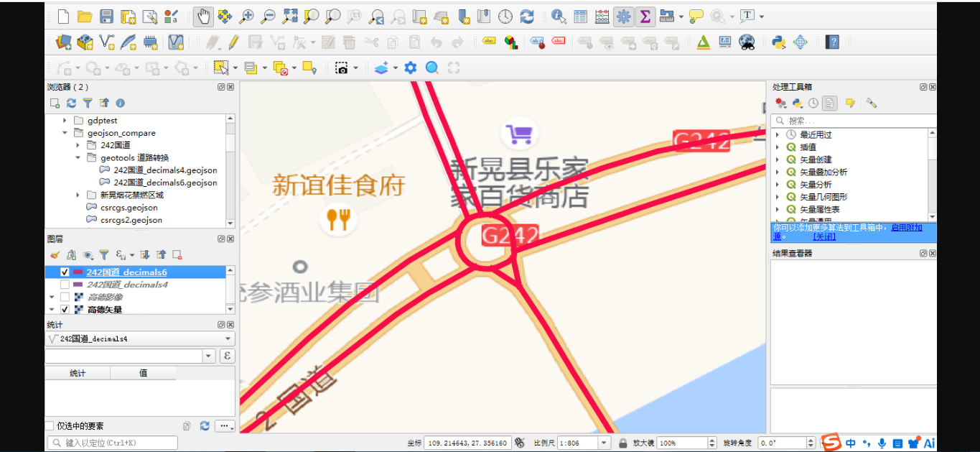Click the 关闭 link in toolbox notice
980x452 pixels.
(x=824, y=236)
